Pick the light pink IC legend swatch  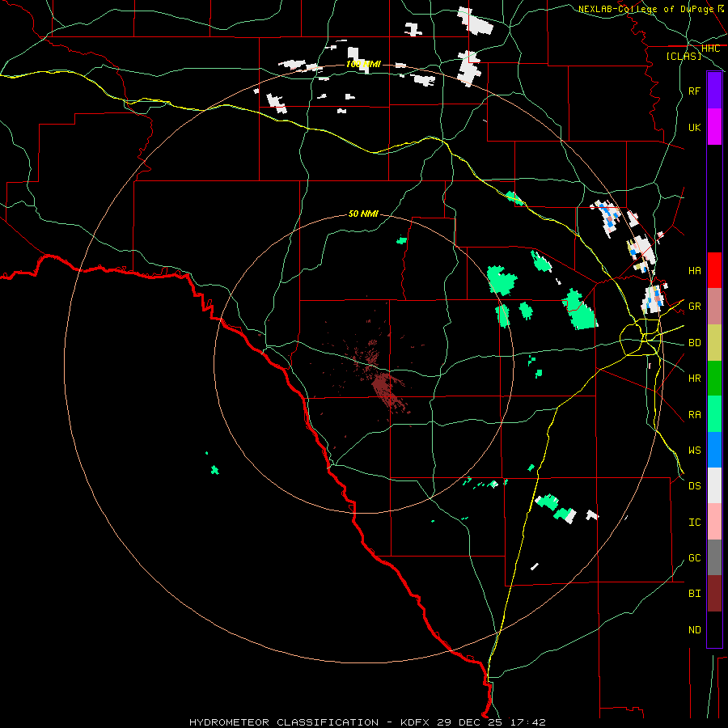click(714, 522)
